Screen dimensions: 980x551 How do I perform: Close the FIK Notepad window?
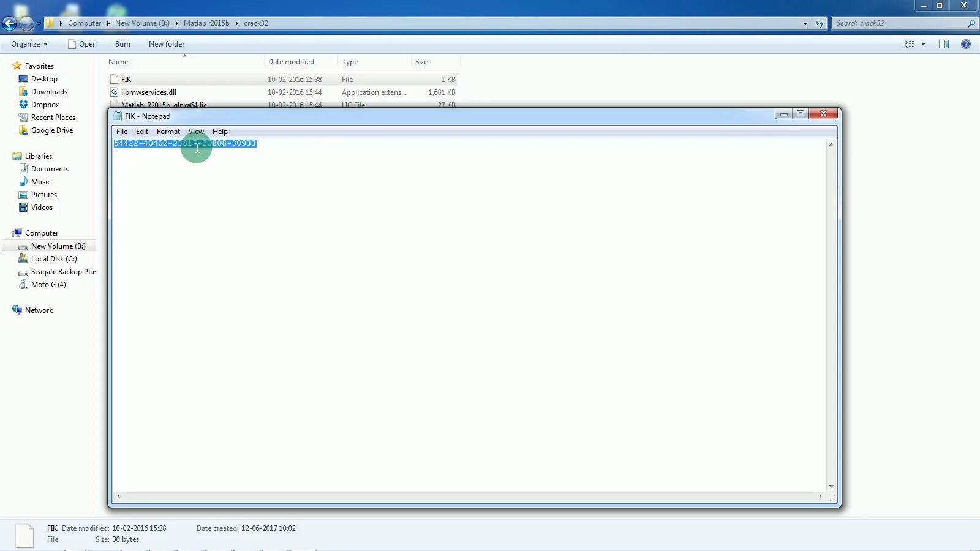[x=823, y=114]
